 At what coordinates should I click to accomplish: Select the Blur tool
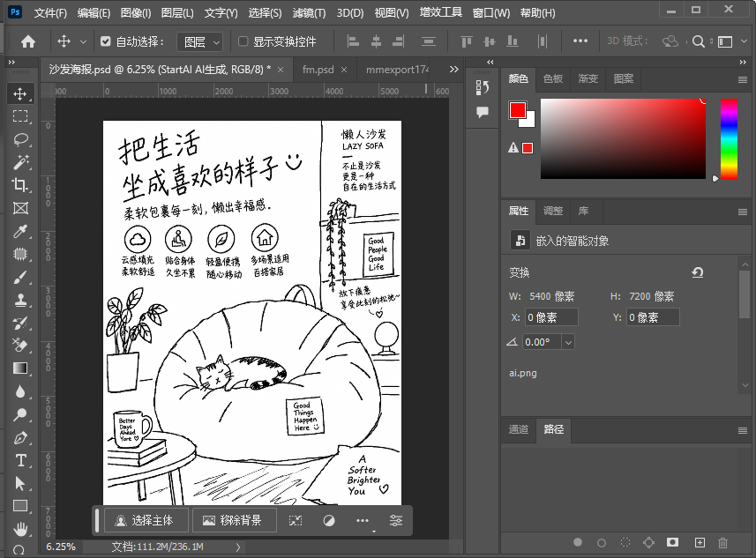point(20,391)
